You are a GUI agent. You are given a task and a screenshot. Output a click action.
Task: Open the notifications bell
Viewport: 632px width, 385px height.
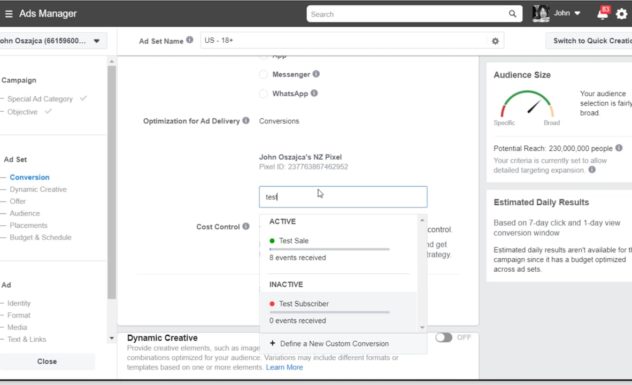(603, 14)
